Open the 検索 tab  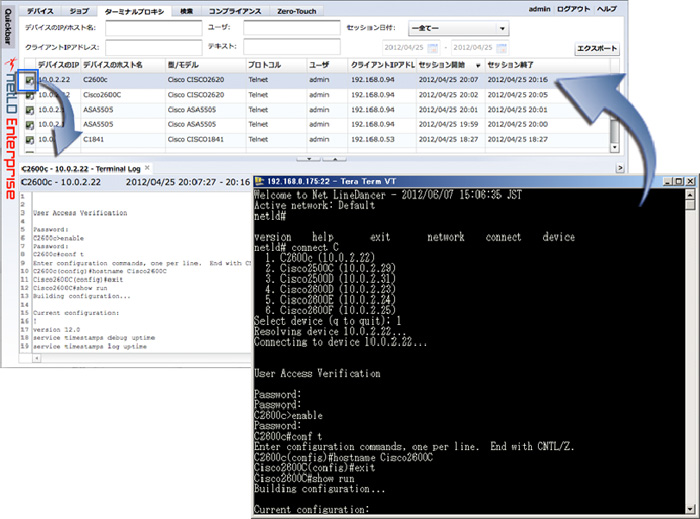186,11
